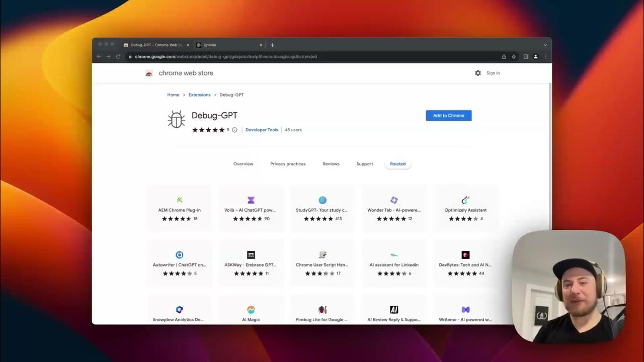Click the Firebug Lite extension icon
The width and height of the screenshot is (644, 362).
323,310
